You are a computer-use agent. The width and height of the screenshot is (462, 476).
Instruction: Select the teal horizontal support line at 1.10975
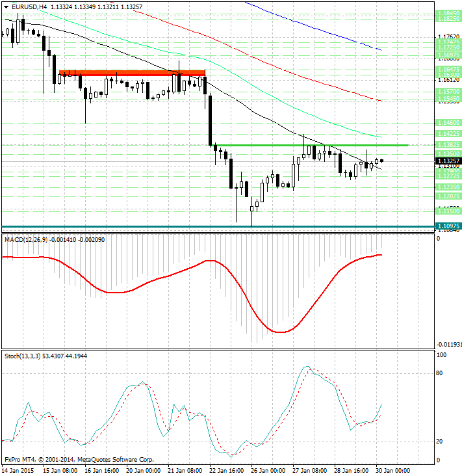pos(218,226)
